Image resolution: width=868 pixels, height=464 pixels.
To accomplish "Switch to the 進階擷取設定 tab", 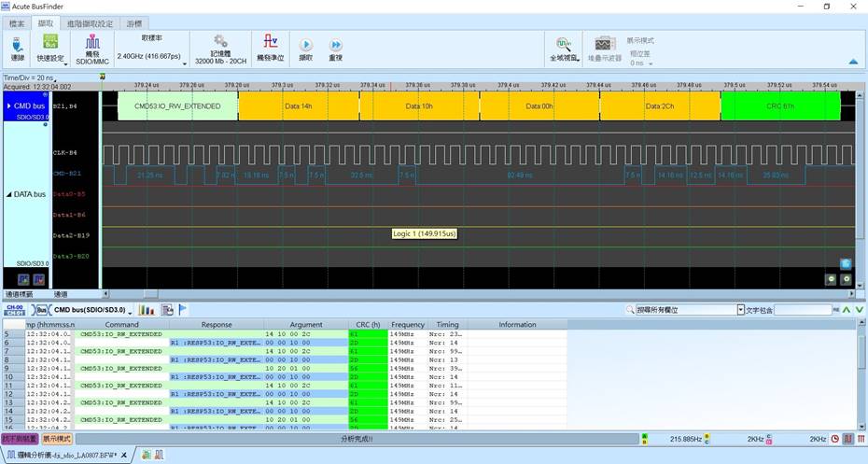I will click(91, 23).
